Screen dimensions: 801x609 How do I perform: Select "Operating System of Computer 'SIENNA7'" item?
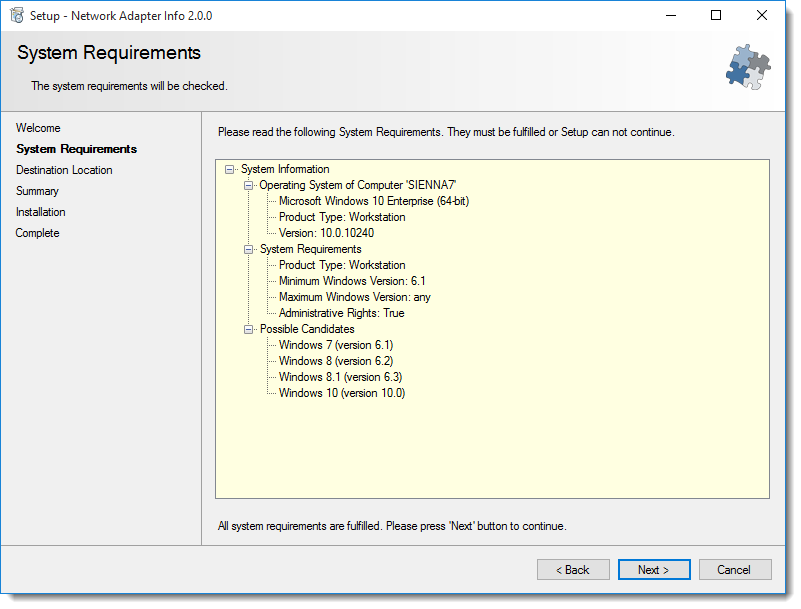pos(358,185)
